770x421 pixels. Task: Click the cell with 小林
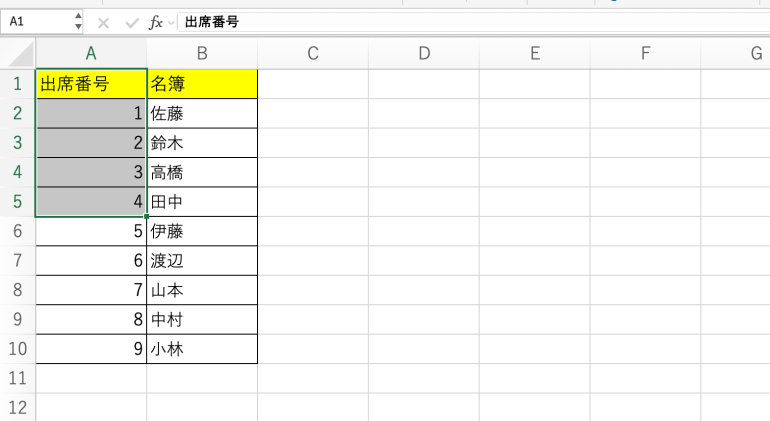tap(202, 349)
